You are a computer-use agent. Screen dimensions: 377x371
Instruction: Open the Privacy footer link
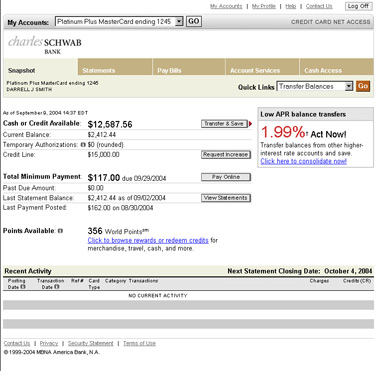click(x=49, y=343)
